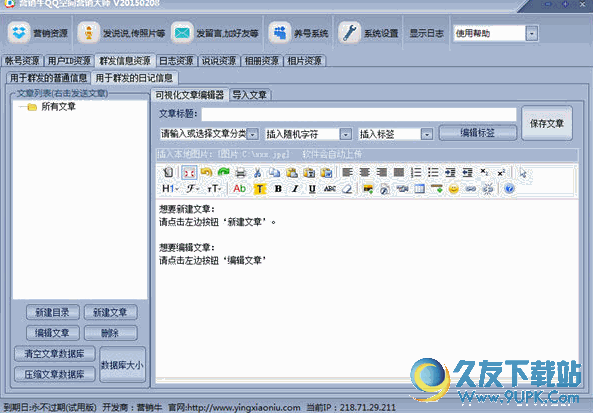Insert a table into the article

click(x=419, y=188)
